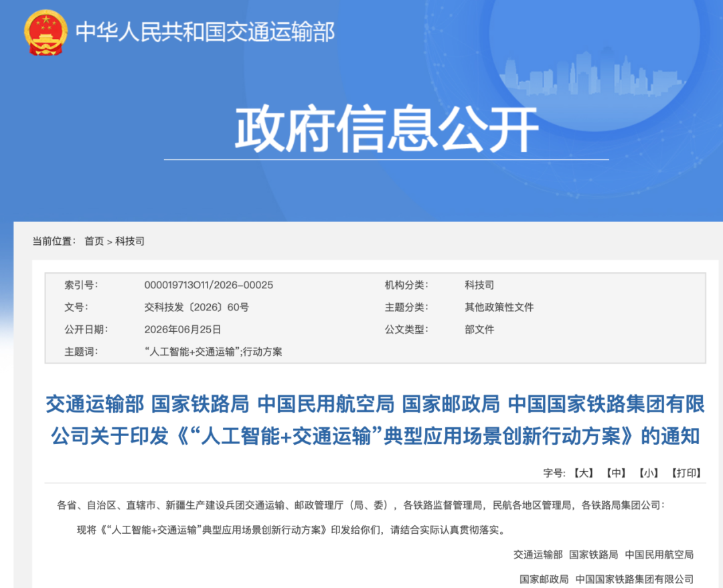This screenshot has width=723, height=588.
Task: Click the 索引号 label
Action: coord(81,285)
